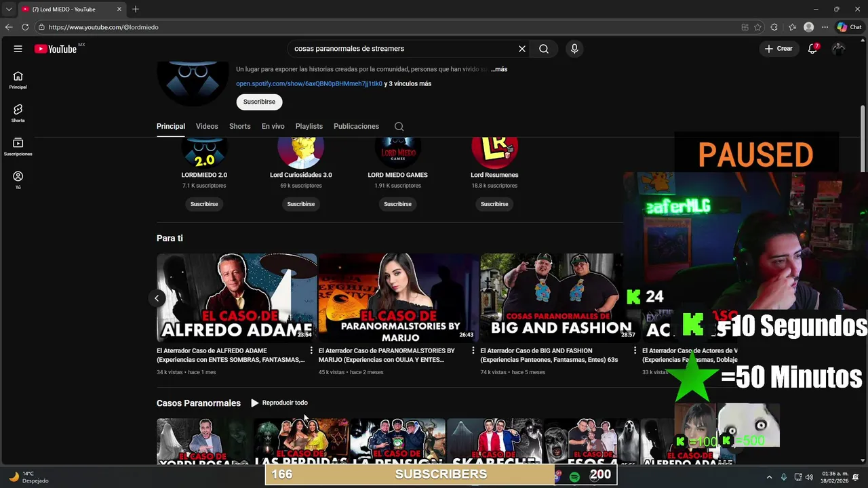The width and height of the screenshot is (868, 488).
Task: Switch to the Shorts channel tab
Action: click(x=239, y=126)
